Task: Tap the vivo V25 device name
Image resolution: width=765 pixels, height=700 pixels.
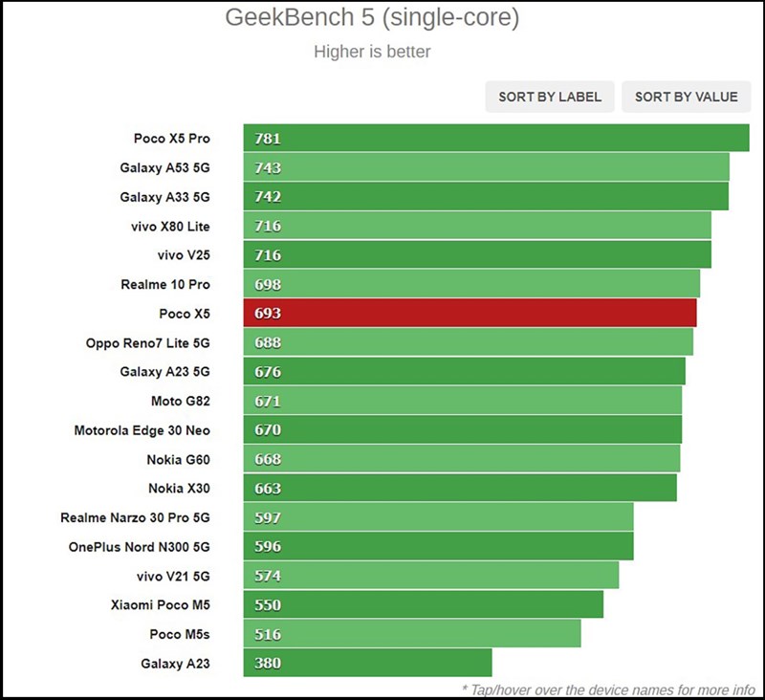Action: (184, 255)
